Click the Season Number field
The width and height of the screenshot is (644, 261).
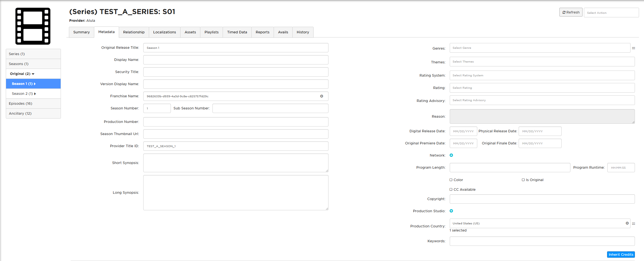(x=157, y=108)
